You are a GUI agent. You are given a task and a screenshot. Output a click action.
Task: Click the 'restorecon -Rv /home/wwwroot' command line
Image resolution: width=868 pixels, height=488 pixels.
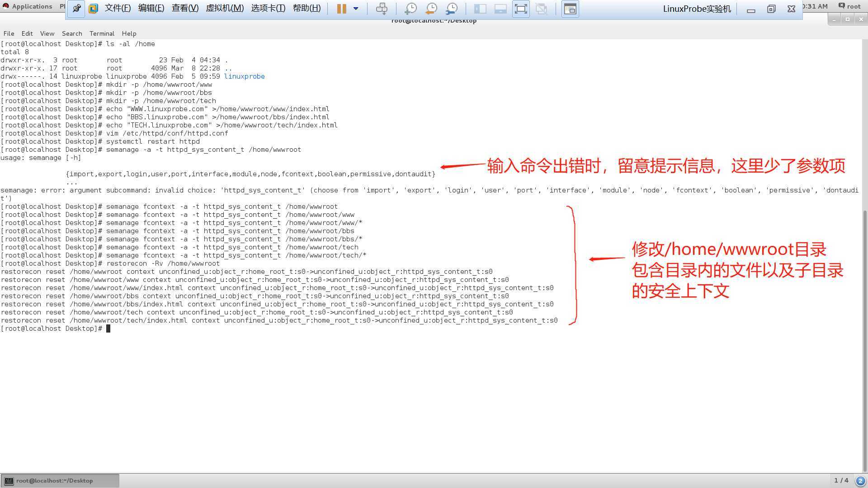tap(110, 263)
